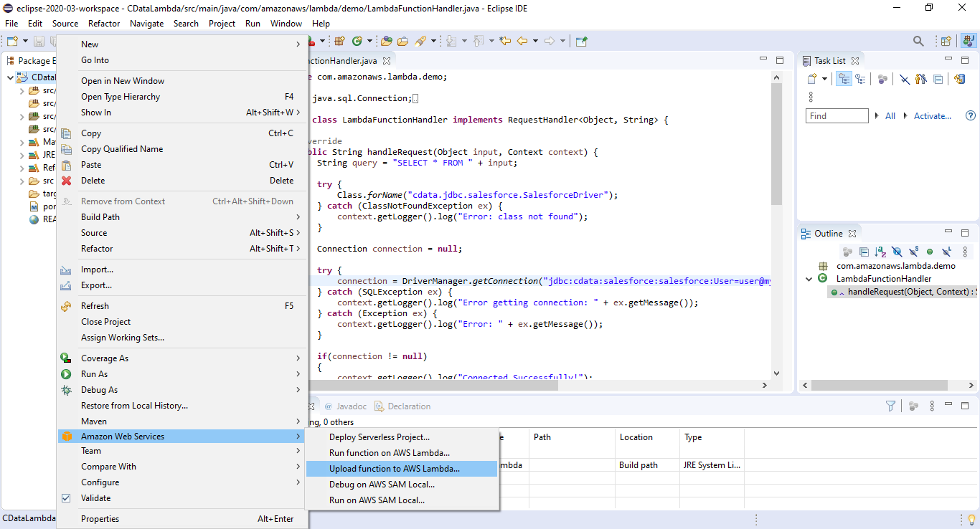Click the Back navigation arrow in toolbar

click(x=522, y=42)
